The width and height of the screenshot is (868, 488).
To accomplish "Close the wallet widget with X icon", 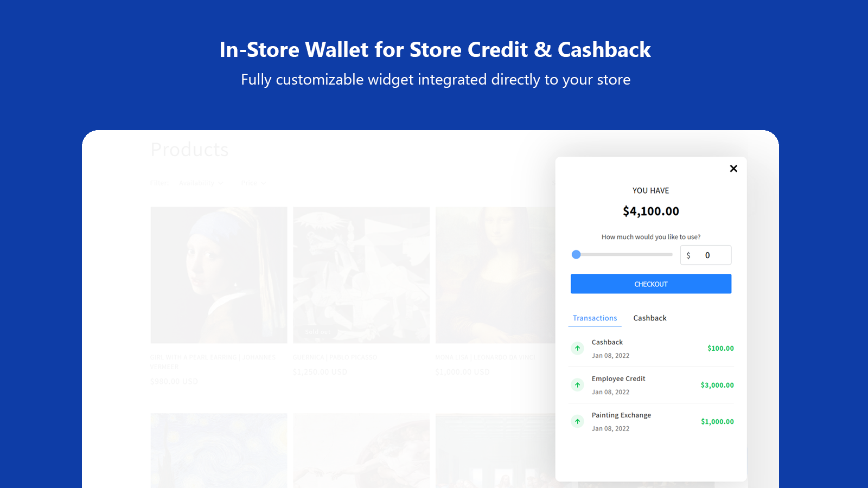I will (733, 169).
